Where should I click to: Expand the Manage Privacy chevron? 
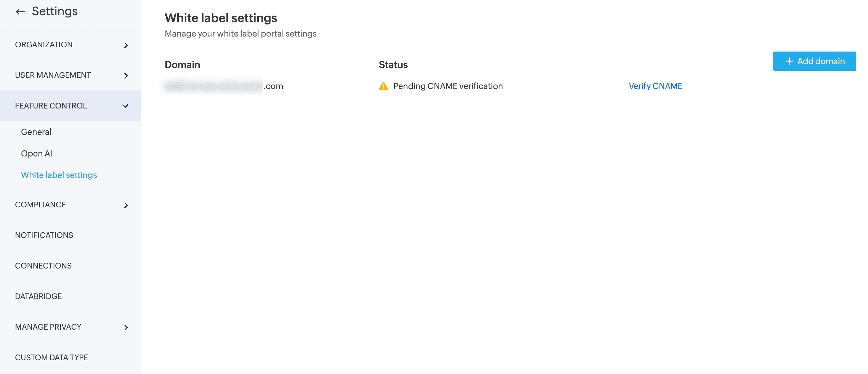126,328
